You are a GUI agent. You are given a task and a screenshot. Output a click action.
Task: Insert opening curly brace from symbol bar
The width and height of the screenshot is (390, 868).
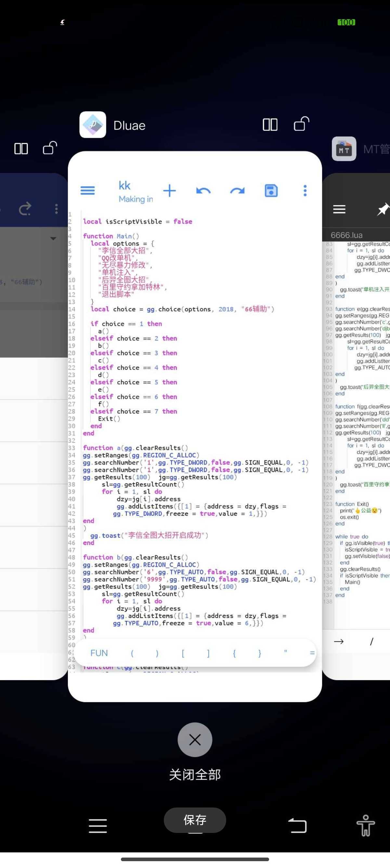[234, 653]
